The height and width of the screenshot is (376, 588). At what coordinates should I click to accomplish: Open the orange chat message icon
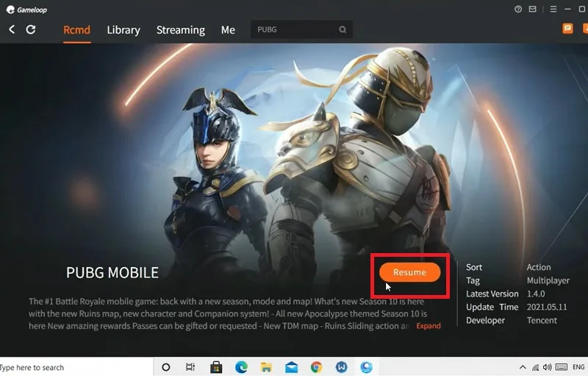(567, 29)
